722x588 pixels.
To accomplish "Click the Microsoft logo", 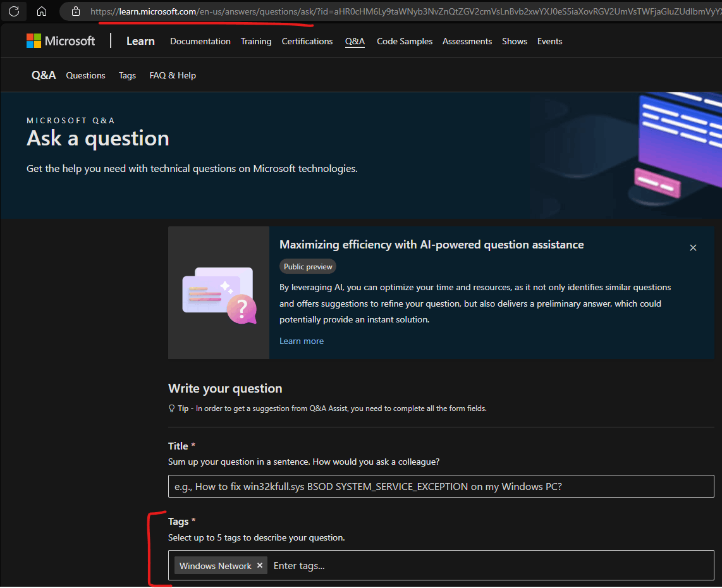I will coord(61,41).
